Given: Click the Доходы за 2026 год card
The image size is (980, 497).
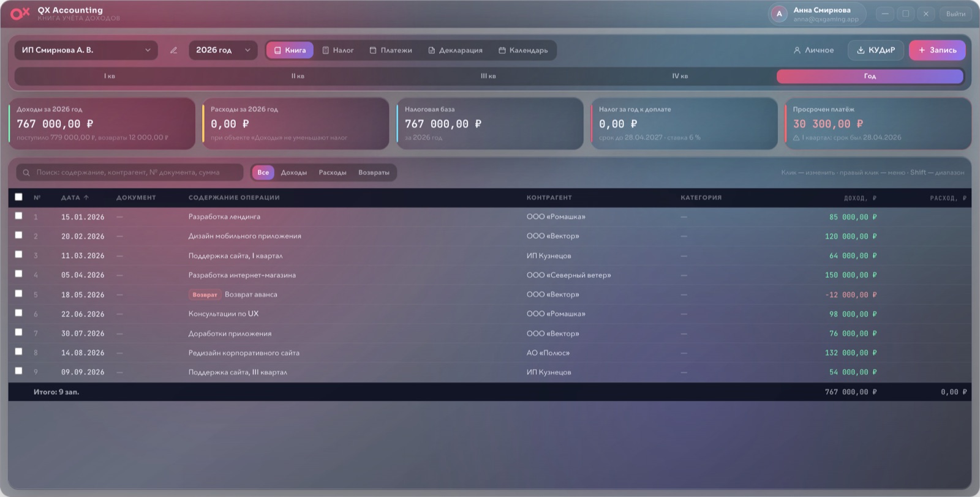Looking at the screenshot, I should tap(102, 124).
